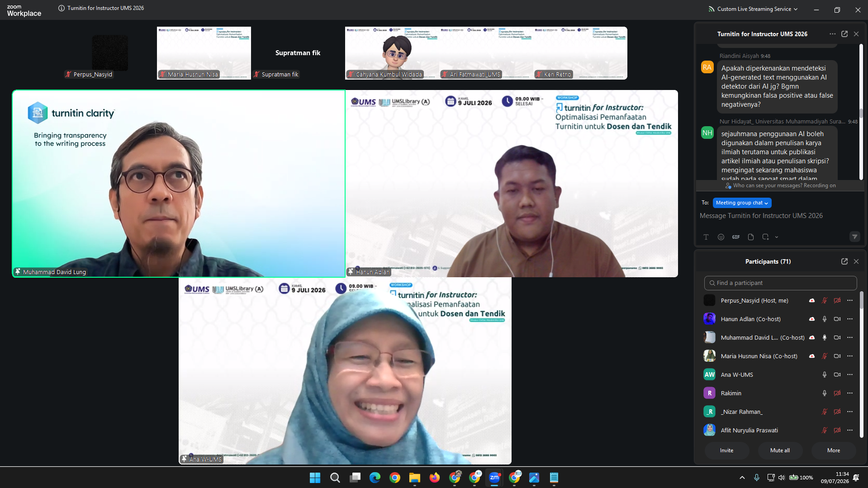Mute Hanun Adlan's microphone
The width and height of the screenshot is (868, 488).
coord(825,319)
